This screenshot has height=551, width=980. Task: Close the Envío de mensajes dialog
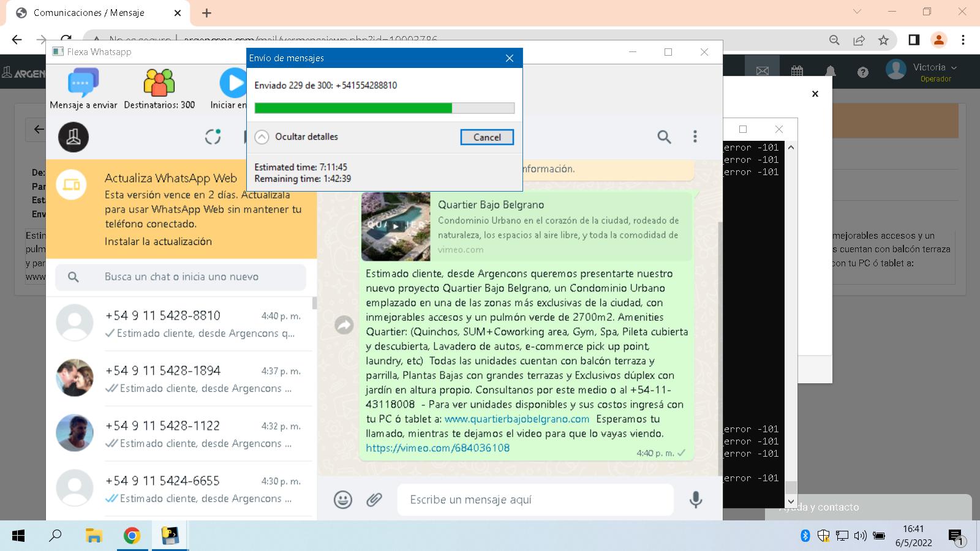click(x=510, y=58)
